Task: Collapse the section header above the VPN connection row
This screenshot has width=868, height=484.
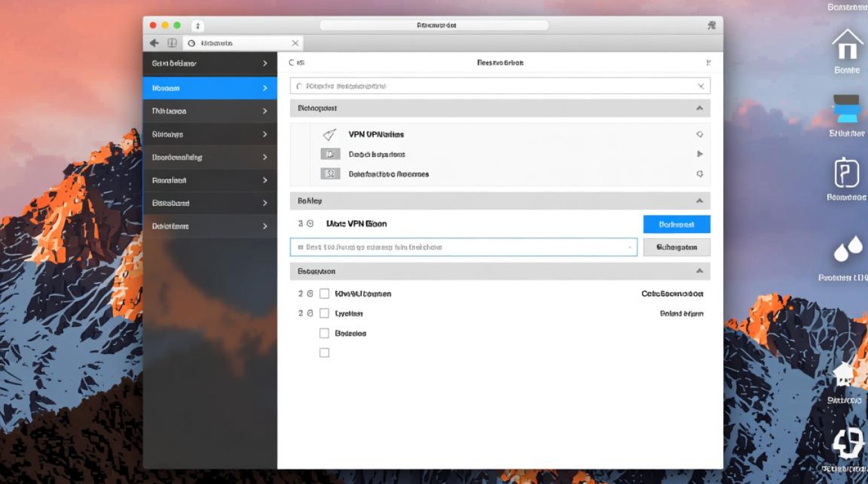Action: point(699,201)
